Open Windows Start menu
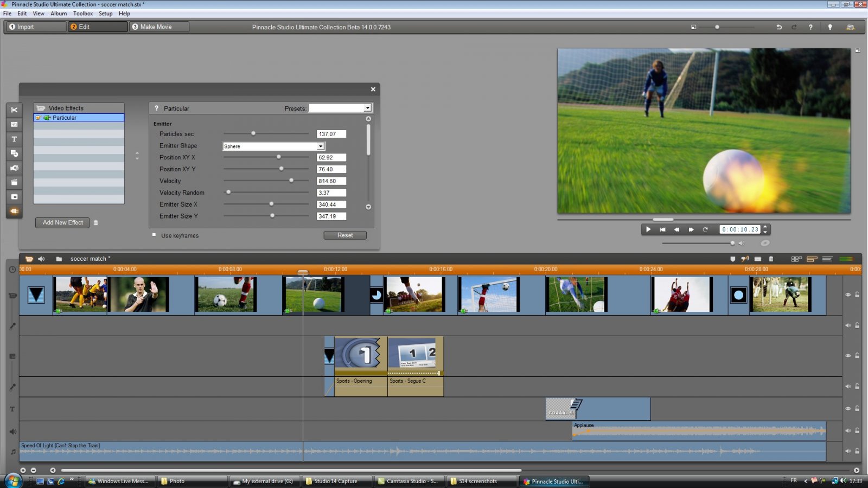The image size is (868, 488). 13,481
